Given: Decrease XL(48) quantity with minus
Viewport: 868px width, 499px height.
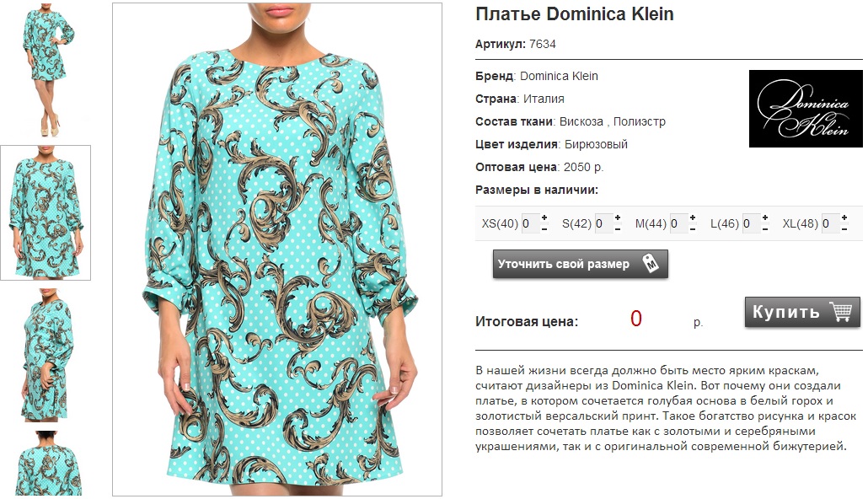Looking at the screenshot, I should pos(844,228).
